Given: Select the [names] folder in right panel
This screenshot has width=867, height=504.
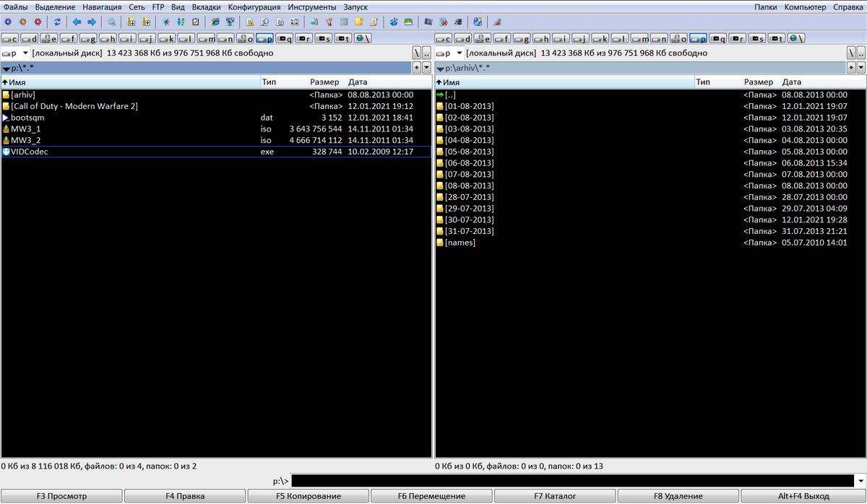Looking at the screenshot, I should [650, 243].
